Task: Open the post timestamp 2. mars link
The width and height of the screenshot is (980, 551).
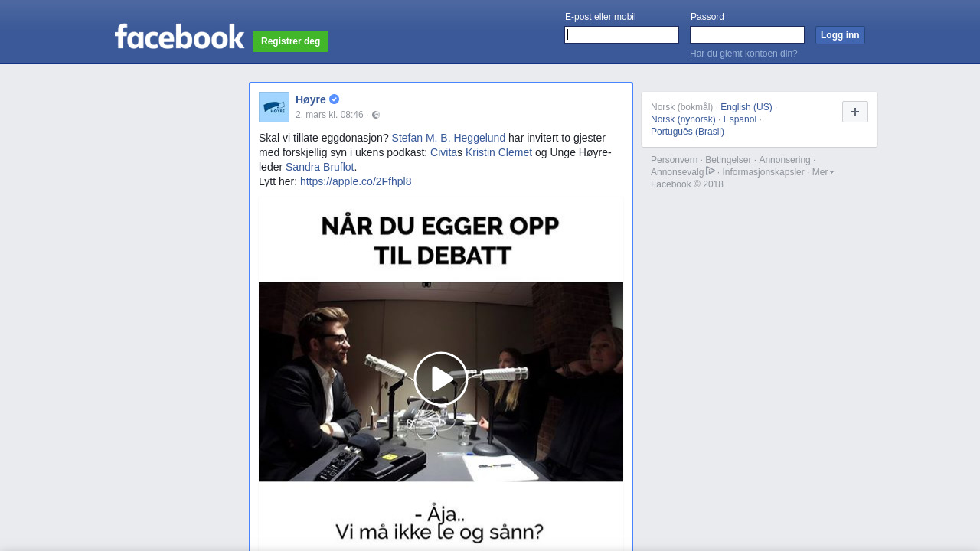Action: tap(329, 115)
